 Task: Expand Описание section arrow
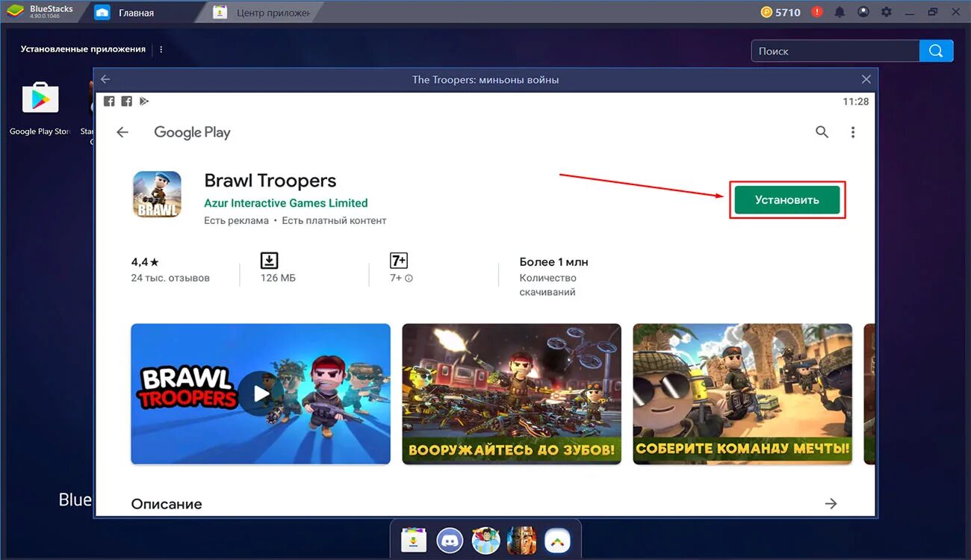pos(831,504)
